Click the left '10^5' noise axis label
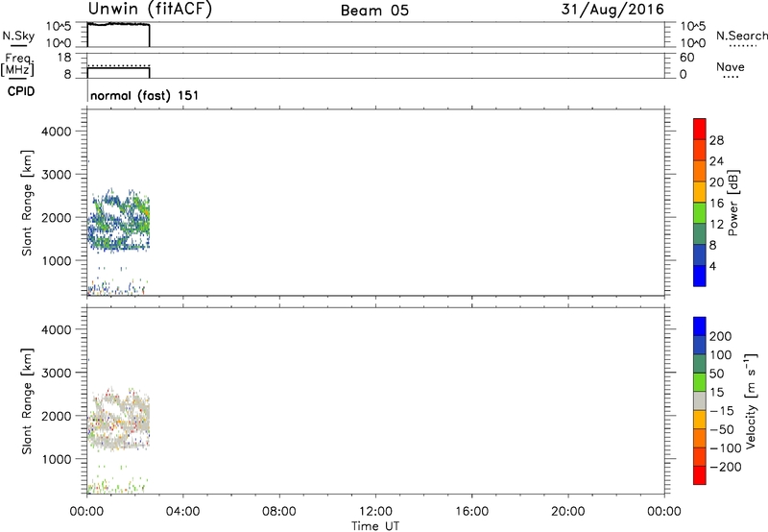Image resolution: width=768 pixels, height=532 pixels. [x=59, y=27]
